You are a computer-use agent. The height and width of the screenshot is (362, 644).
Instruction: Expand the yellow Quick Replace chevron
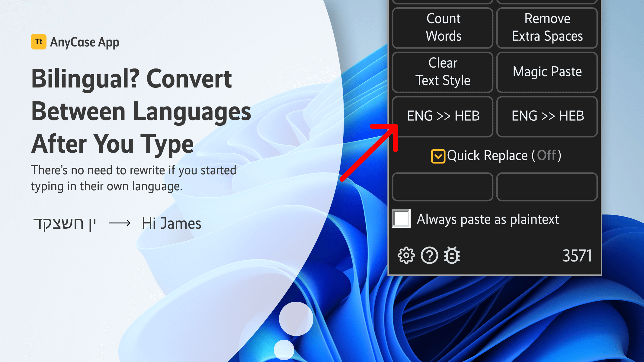coord(438,156)
